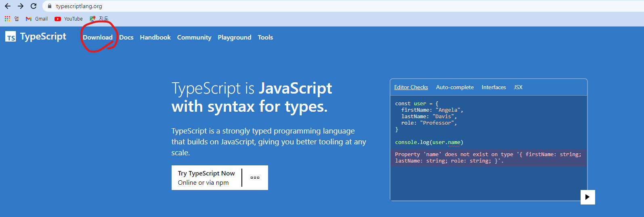The image size is (644, 217).
Task: Open the Docs menu item
Action: [126, 37]
